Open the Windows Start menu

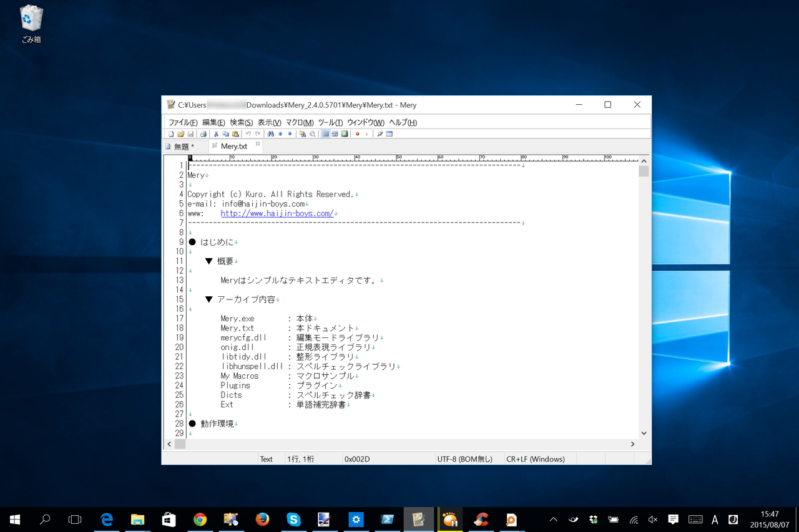15,520
